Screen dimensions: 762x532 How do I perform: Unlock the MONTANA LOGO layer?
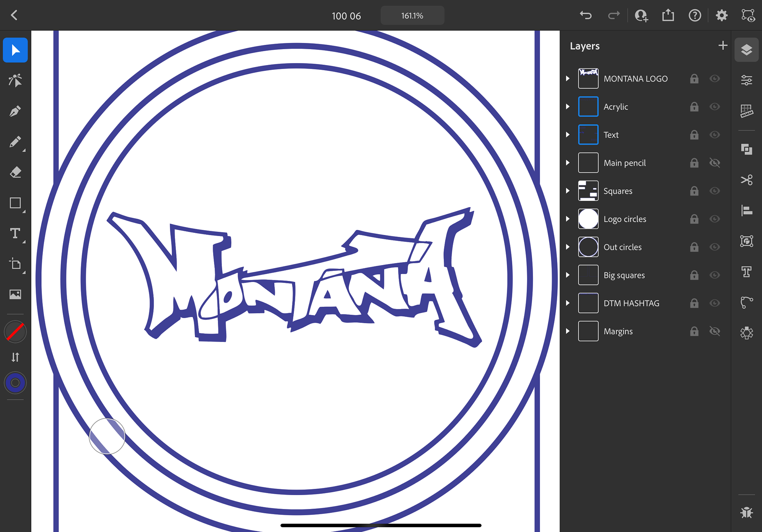coord(694,79)
